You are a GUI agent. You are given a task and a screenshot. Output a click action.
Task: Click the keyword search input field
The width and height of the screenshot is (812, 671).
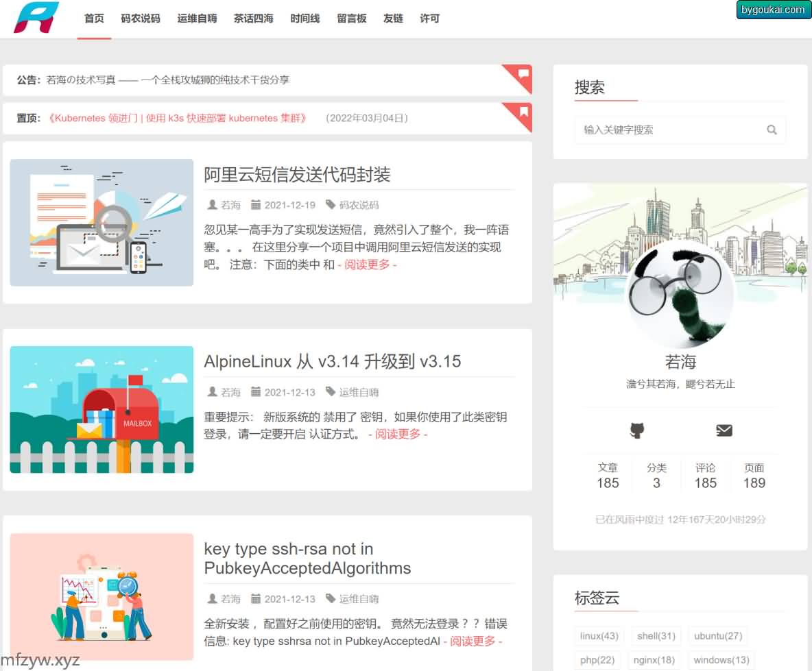(669, 130)
